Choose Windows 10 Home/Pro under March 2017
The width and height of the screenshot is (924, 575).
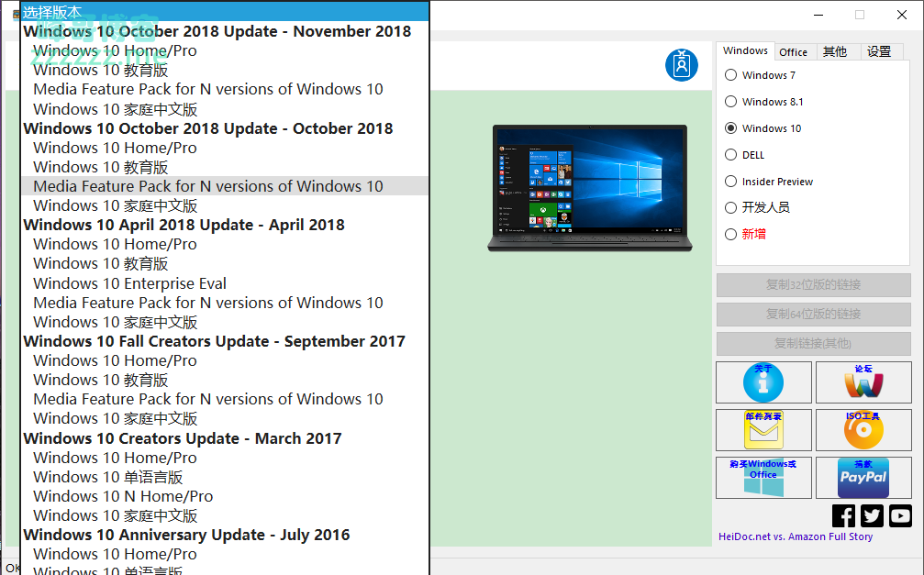pyautogui.click(x=225, y=458)
